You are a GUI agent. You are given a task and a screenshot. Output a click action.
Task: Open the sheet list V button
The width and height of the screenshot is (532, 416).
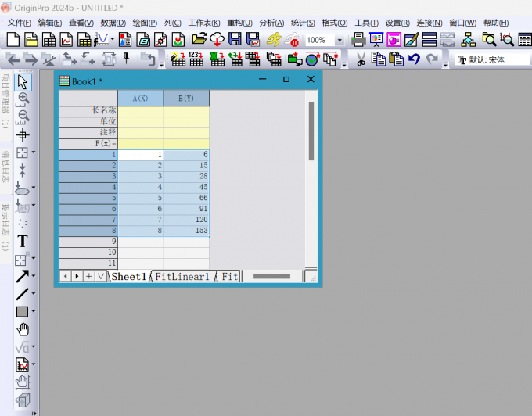point(101,276)
